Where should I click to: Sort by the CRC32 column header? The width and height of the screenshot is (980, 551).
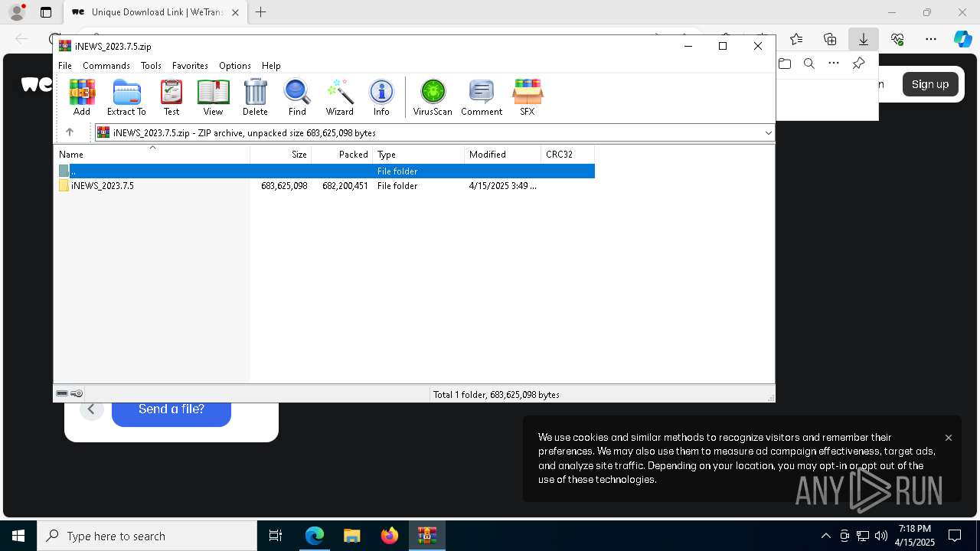[568, 154]
